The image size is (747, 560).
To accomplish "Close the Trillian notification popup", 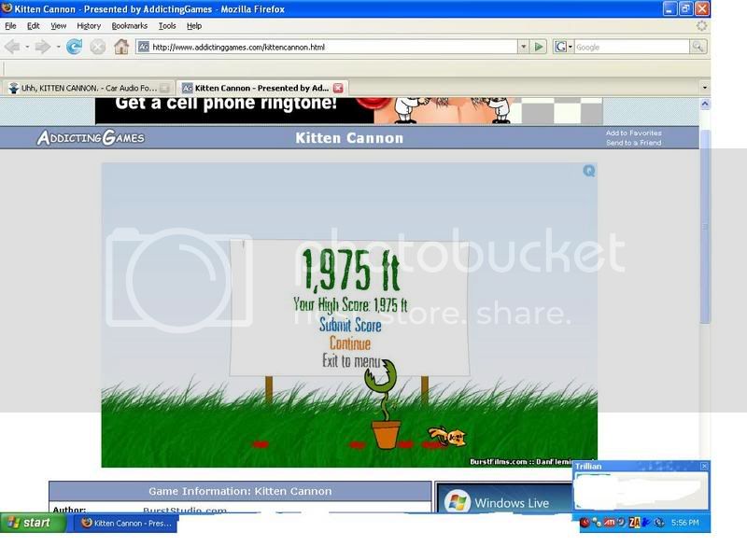I will [x=704, y=466].
